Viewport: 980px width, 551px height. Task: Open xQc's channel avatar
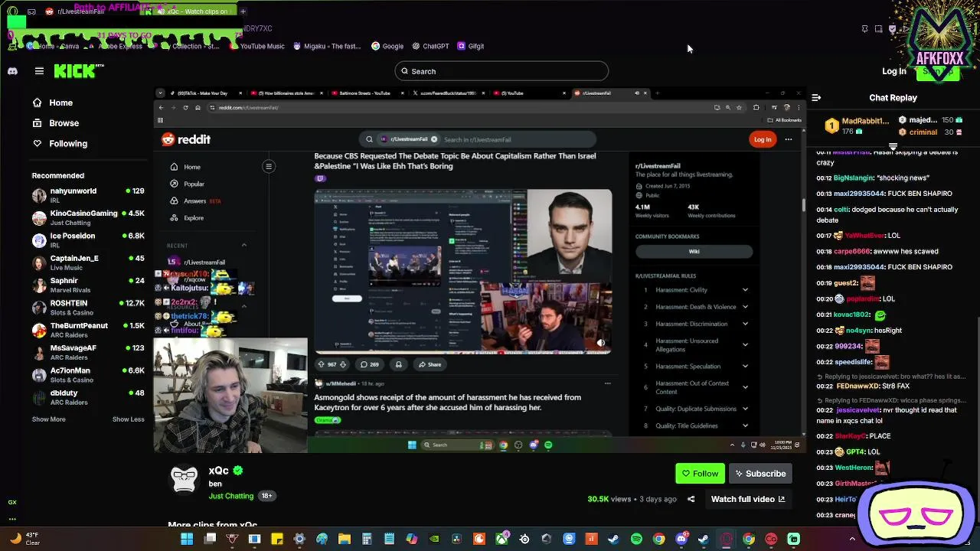pyautogui.click(x=184, y=480)
